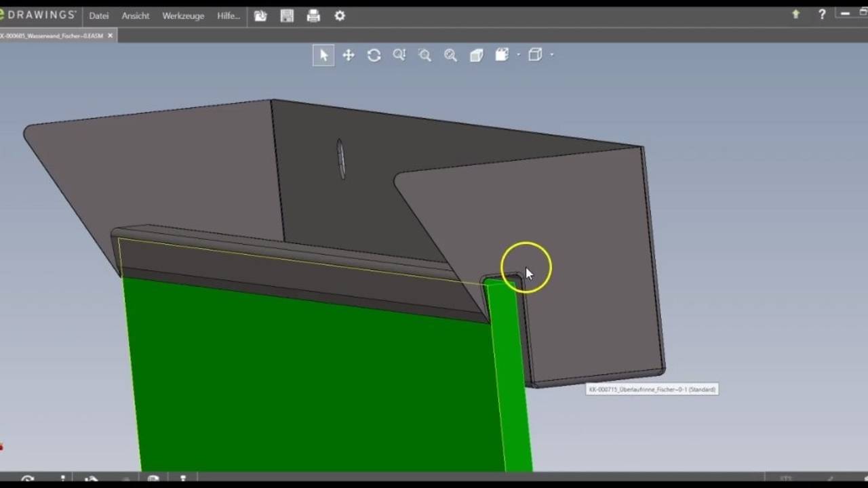Screen dimensions: 868x488
Task: Click the shaded view cube icon
Action: pyautogui.click(x=476, y=55)
